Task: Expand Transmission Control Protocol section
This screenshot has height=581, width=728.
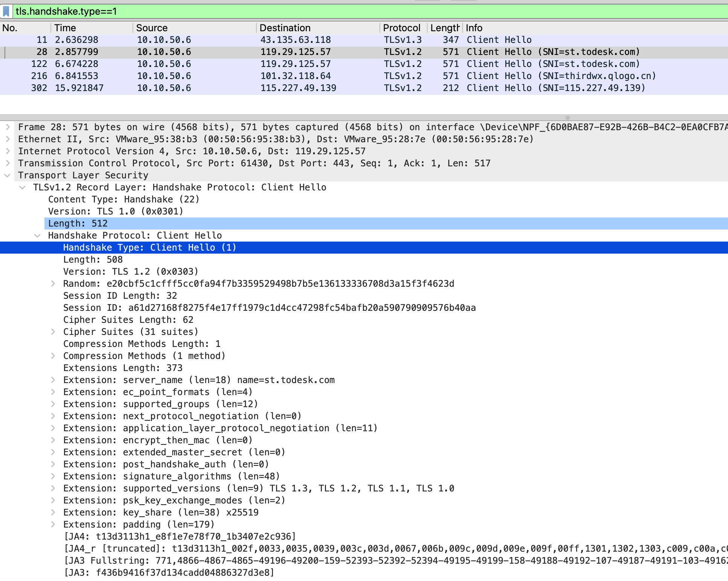Action: click(8, 163)
